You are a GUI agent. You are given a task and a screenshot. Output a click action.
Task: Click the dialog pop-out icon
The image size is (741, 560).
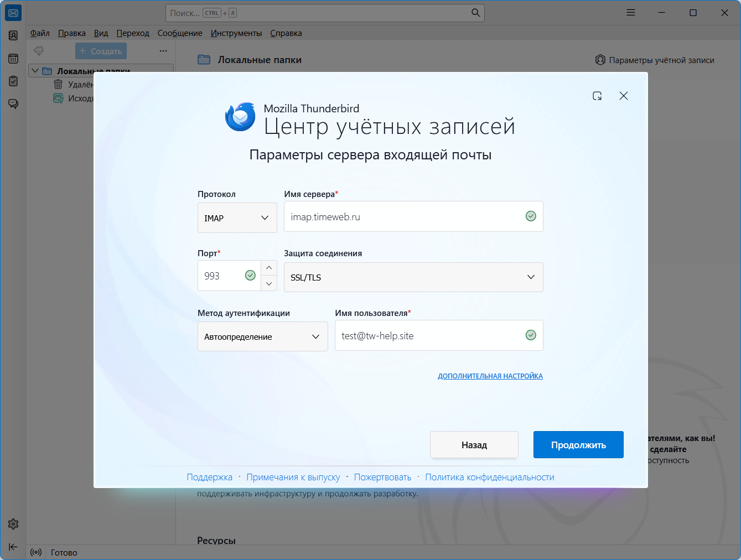point(597,96)
